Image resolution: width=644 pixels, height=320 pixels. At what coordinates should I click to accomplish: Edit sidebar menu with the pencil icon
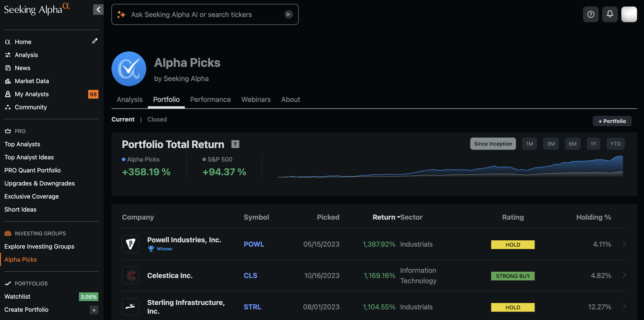click(x=95, y=41)
